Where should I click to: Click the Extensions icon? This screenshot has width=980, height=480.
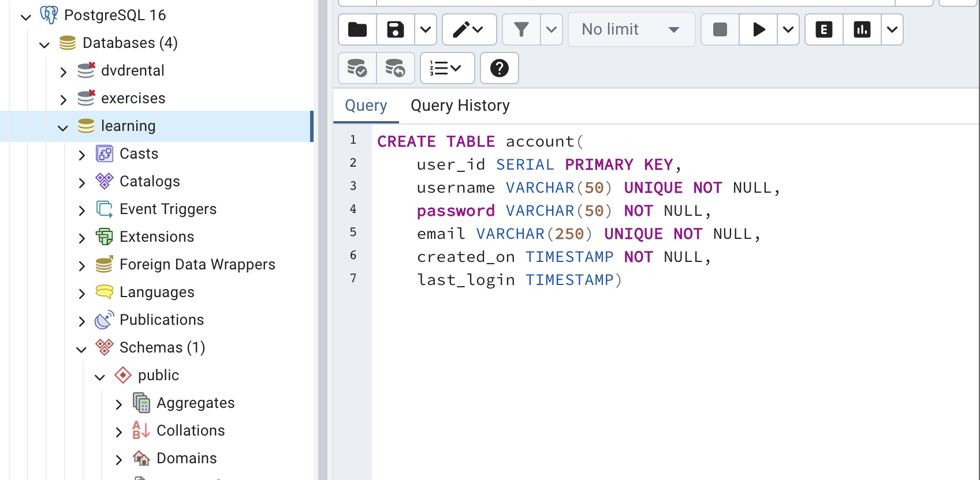point(105,237)
